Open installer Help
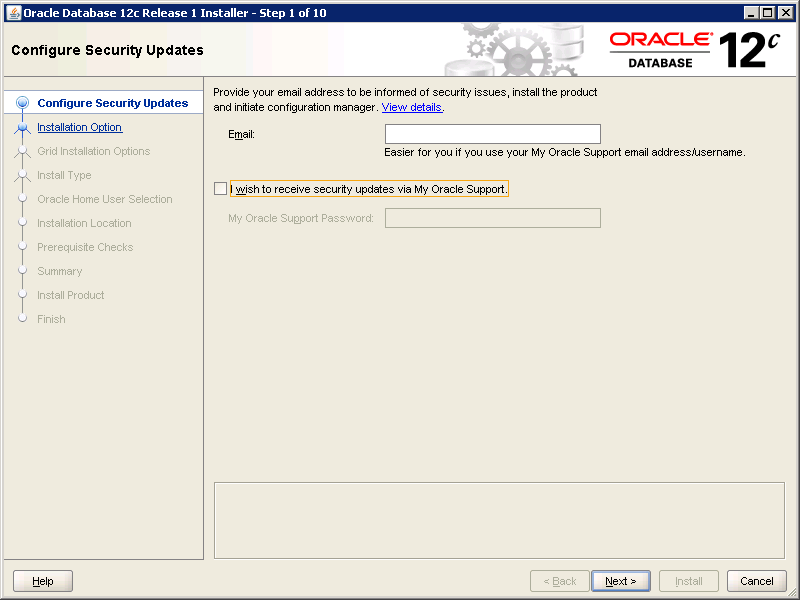 click(x=43, y=581)
